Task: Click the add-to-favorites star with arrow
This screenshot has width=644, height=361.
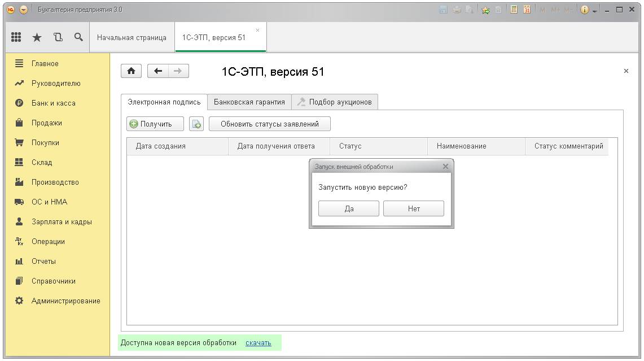Action: [x=486, y=10]
